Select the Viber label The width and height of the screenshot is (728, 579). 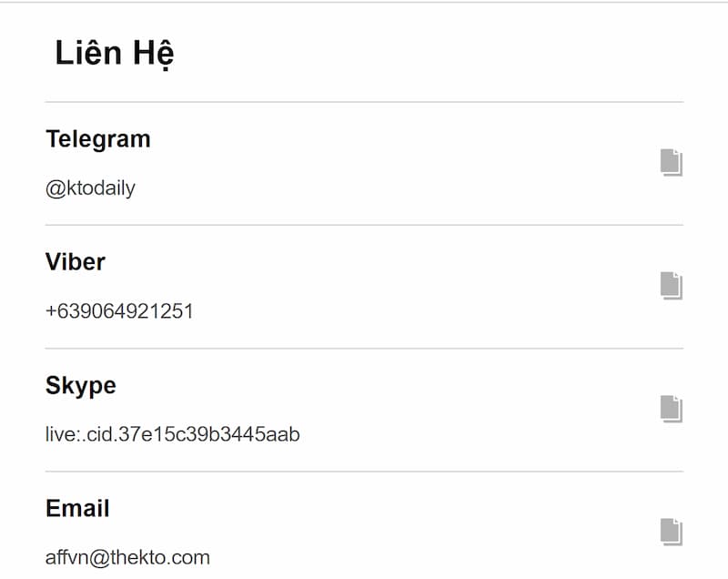tap(76, 262)
